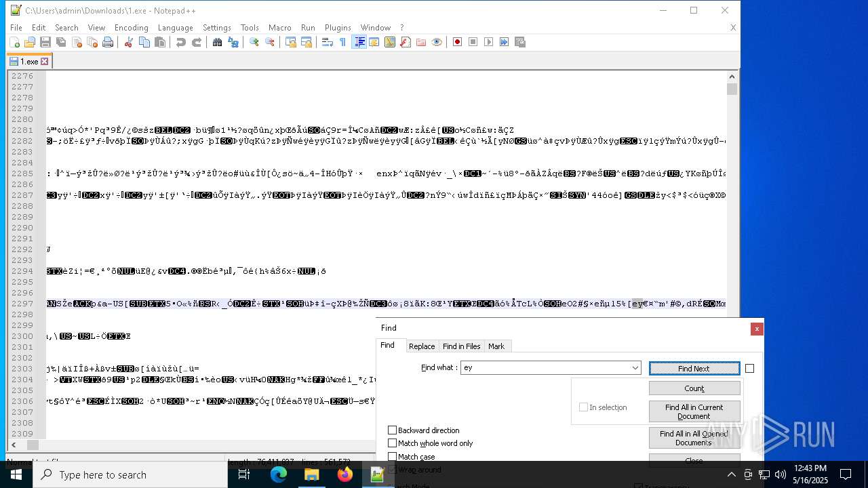
Task: Click the Undo arrow icon
Action: tap(180, 42)
